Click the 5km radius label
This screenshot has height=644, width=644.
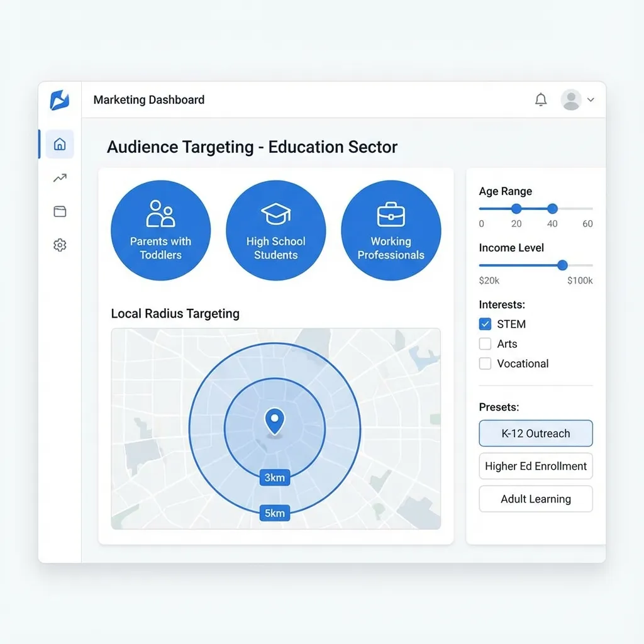click(275, 513)
